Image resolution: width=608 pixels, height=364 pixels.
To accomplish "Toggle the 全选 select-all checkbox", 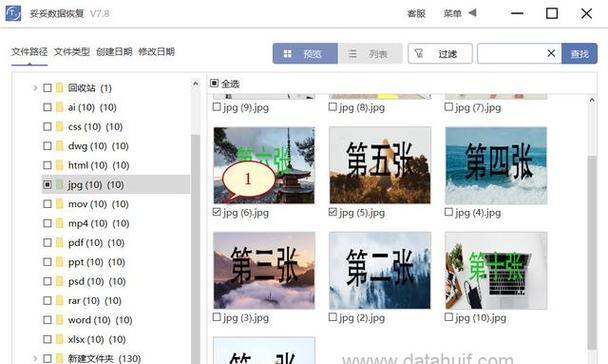I will pyautogui.click(x=214, y=83).
